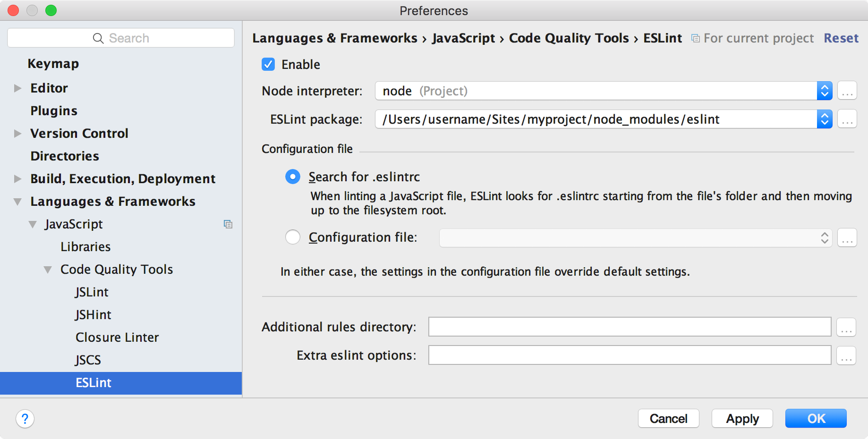The image size is (868, 439).
Task: Click the Reset link
Action: (x=841, y=38)
